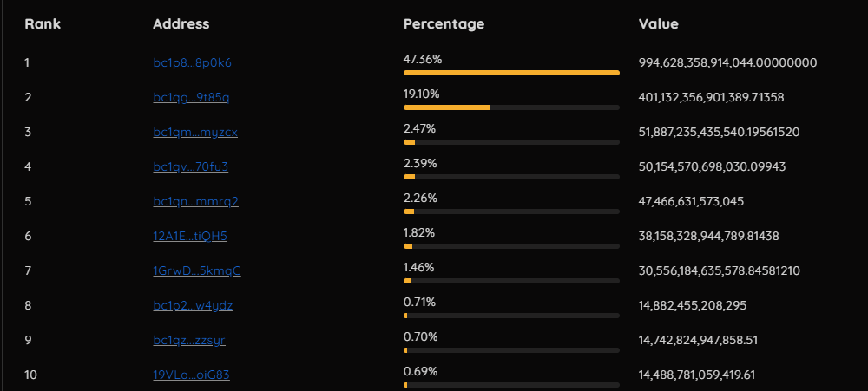Select the value 994,628,358,914,044.00000000

727,62
